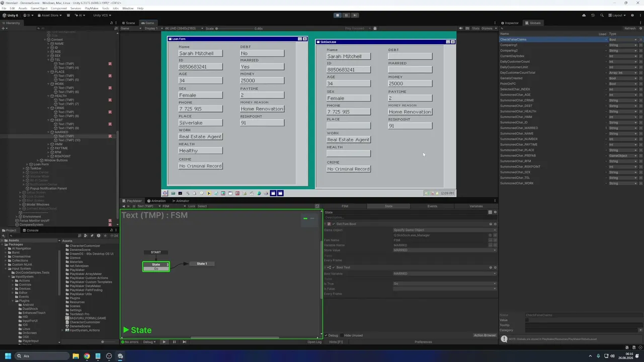Open the Is True Go event dropdown
The height and width of the screenshot is (362, 644).
click(x=445, y=284)
